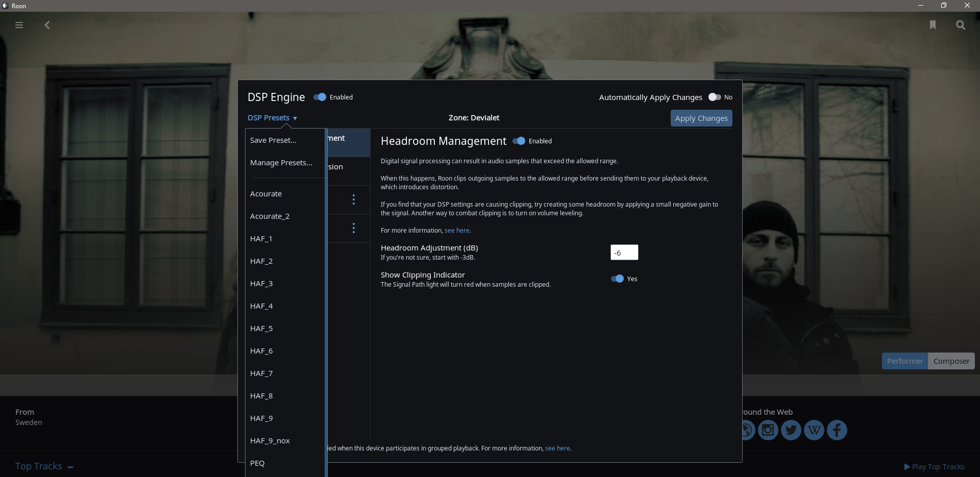Toggle Automatically Apply Changes switch
This screenshot has width=980, height=477.
point(715,97)
